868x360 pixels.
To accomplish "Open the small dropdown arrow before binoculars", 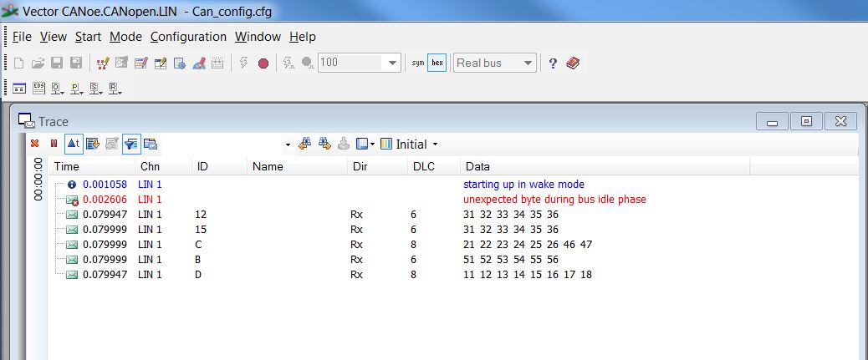I will (x=288, y=145).
